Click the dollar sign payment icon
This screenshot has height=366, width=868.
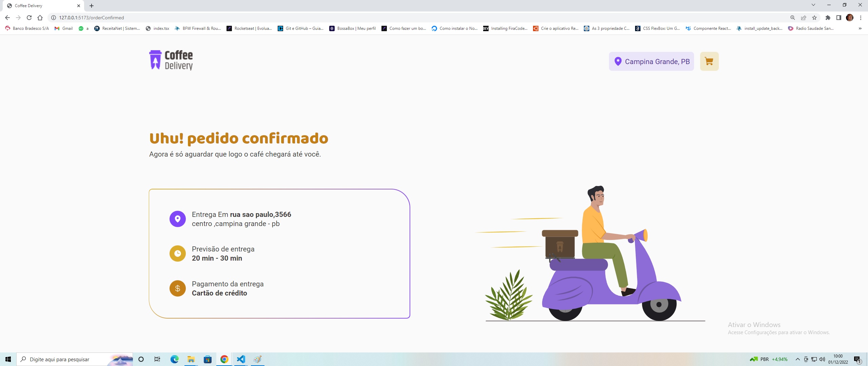pyautogui.click(x=177, y=288)
